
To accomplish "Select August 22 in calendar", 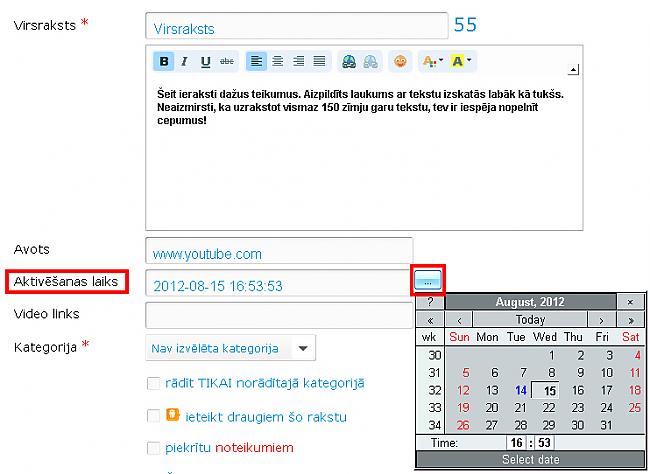I will click(548, 408).
